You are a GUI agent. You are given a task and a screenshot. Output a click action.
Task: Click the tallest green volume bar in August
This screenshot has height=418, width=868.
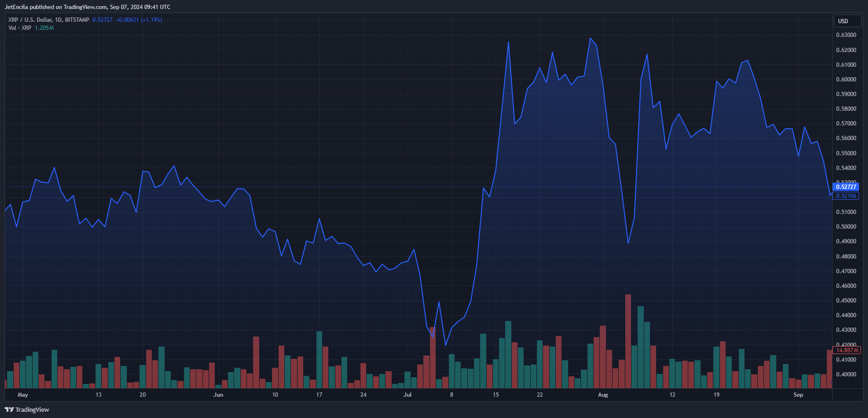click(640, 347)
